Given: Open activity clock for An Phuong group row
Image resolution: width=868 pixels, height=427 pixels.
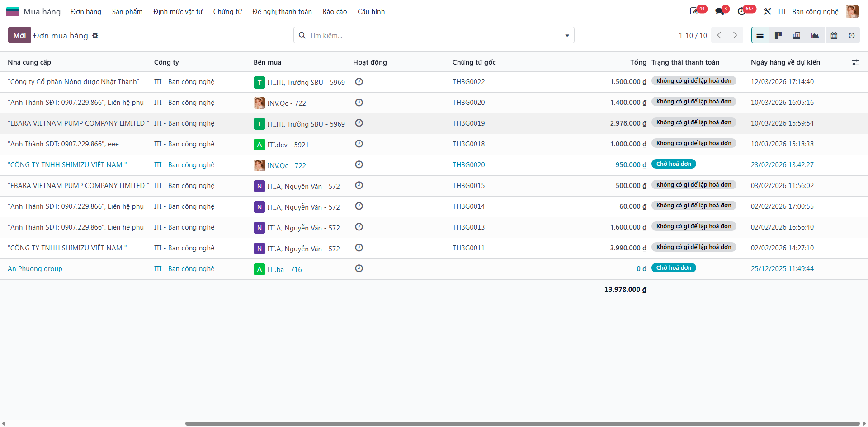Looking at the screenshot, I should click(x=359, y=268).
